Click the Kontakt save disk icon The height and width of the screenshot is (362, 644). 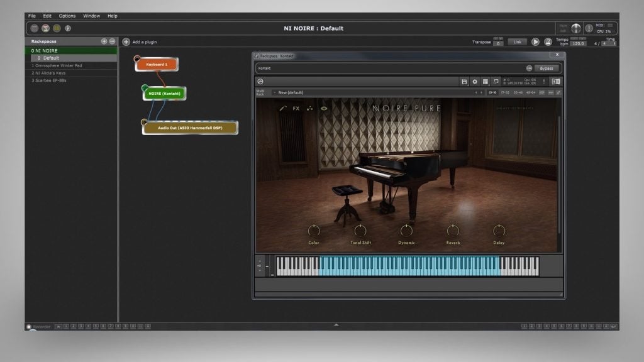point(464,82)
